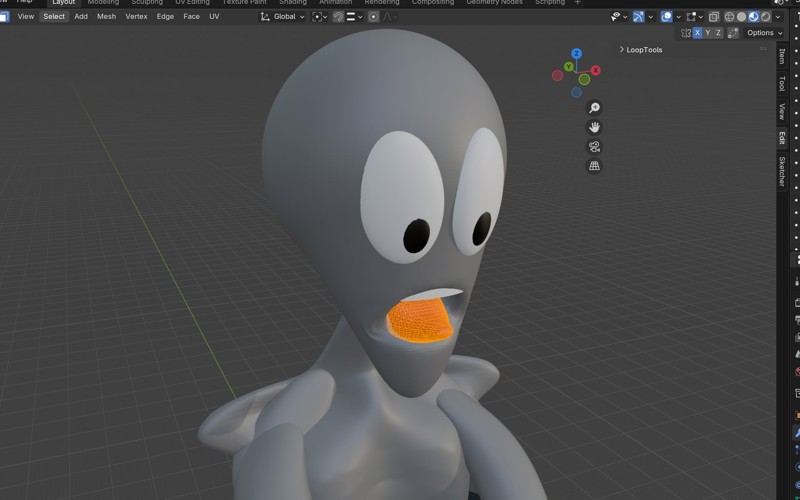Click the zoom view magnifier icon
Screen dimensions: 800x500
[594, 108]
